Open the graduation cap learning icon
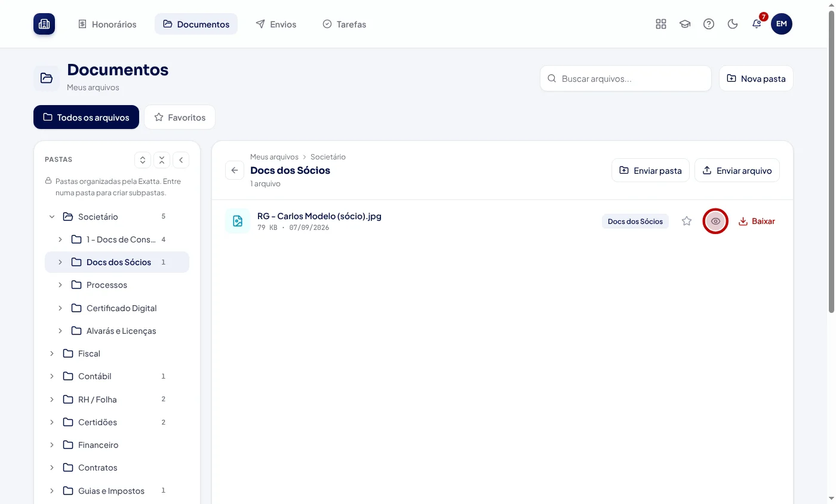The height and width of the screenshot is (504, 836). pos(685,24)
